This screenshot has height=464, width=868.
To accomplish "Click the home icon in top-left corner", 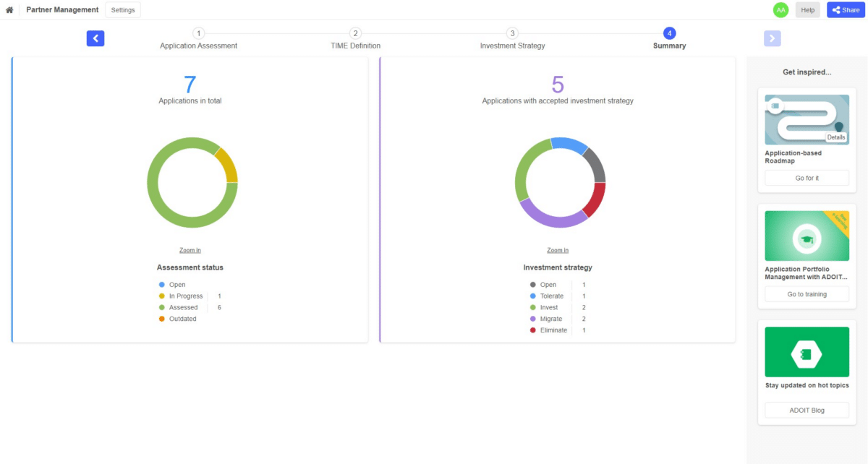I will tap(8, 9).
